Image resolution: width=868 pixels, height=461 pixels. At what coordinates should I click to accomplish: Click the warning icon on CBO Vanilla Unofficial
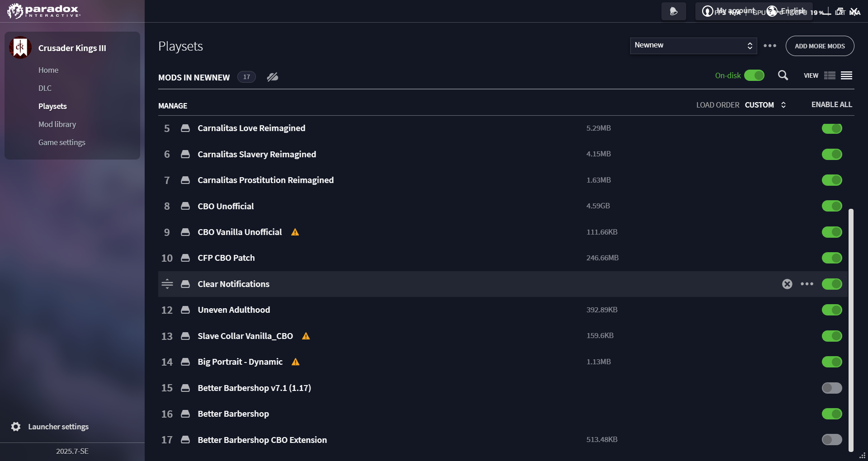tap(295, 232)
